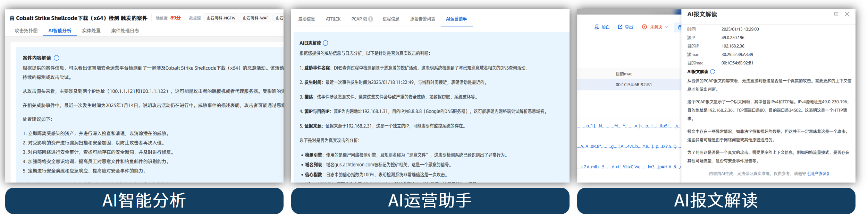Collapse the AI报文解读 side panel
868x221 pixels.
(x=836, y=14)
